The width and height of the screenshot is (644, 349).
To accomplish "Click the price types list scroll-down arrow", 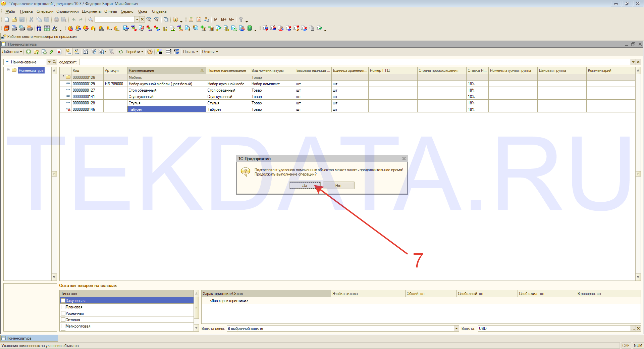I will [197, 328].
